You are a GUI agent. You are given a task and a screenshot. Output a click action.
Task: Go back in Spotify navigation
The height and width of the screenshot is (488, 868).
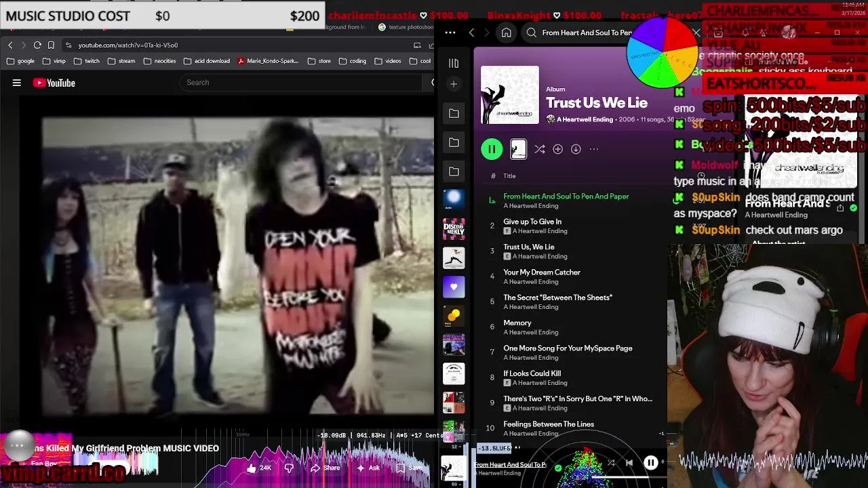[472, 33]
